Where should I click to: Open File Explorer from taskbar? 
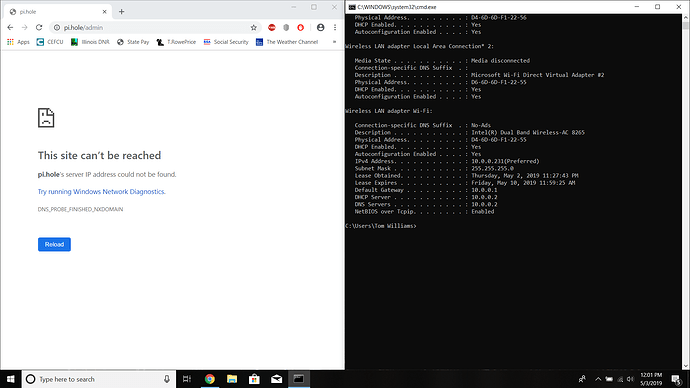[x=232, y=379]
